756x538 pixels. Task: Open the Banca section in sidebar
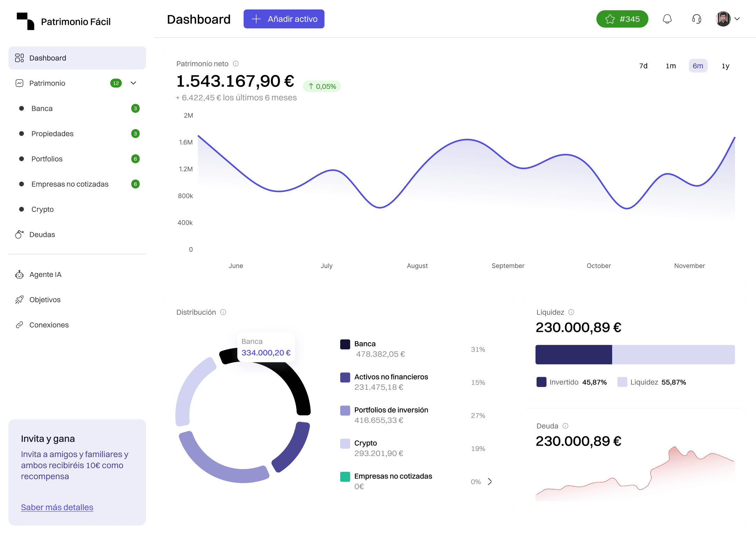[x=42, y=109]
